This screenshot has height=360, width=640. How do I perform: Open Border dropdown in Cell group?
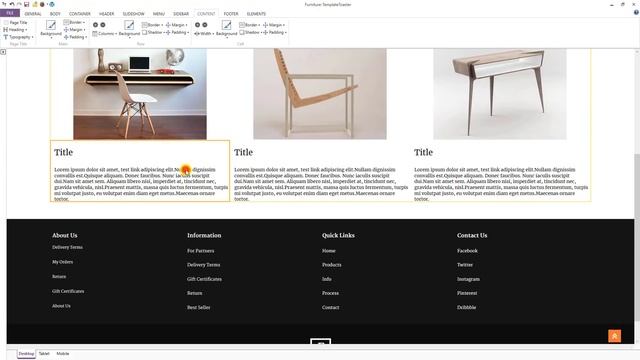[250, 25]
